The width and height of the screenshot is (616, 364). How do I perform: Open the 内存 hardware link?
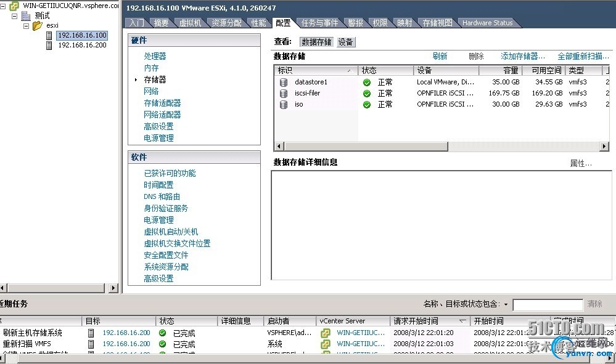coord(151,68)
